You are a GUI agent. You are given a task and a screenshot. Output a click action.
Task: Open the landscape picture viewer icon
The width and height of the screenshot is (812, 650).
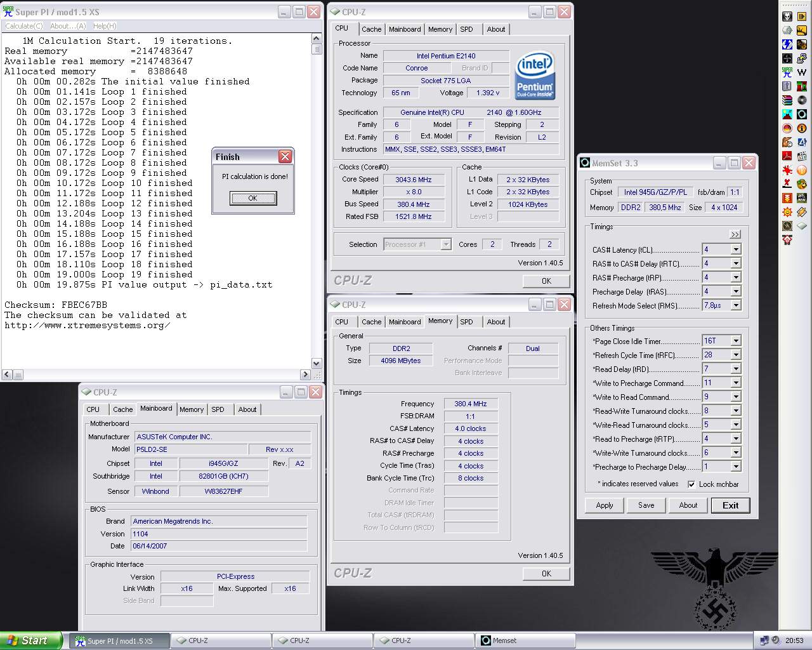(787, 114)
